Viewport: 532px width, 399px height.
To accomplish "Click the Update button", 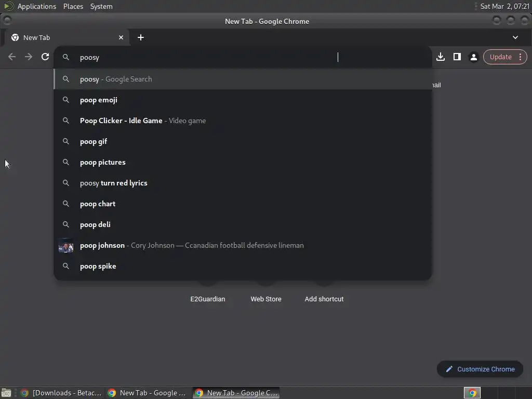I will pyautogui.click(x=500, y=57).
